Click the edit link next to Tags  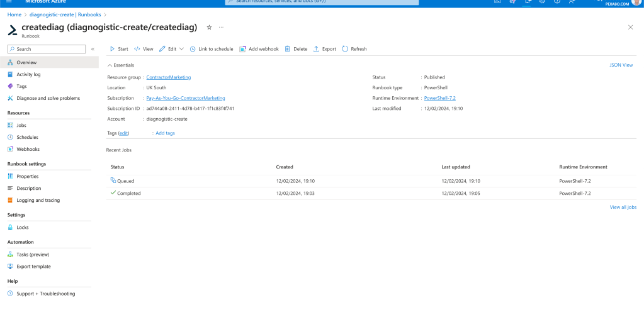123,133
